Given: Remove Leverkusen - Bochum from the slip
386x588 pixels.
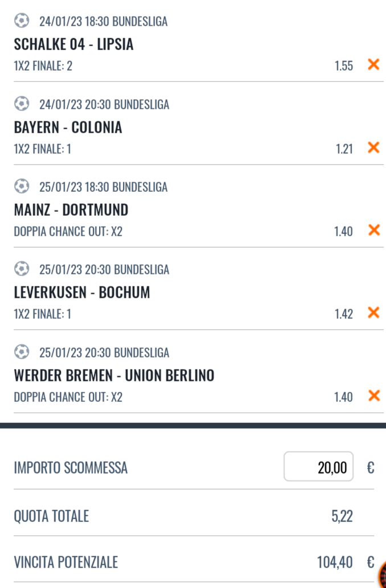Looking at the screenshot, I should click(373, 312).
